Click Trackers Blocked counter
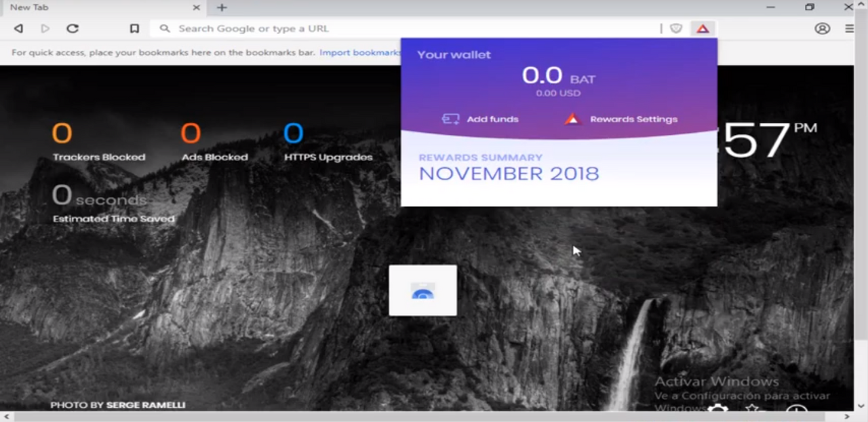The width and height of the screenshot is (868, 422). [x=99, y=142]
